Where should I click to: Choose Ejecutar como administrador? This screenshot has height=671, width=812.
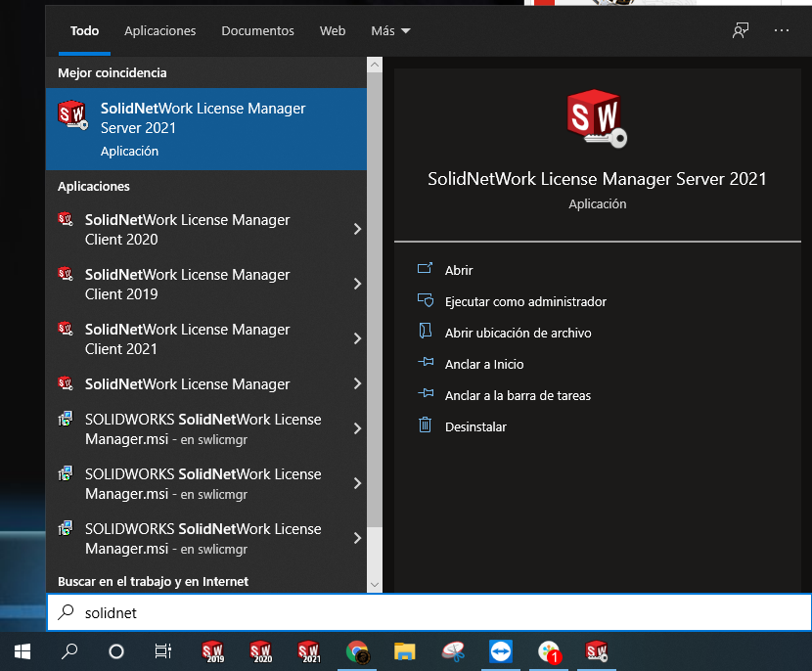pos(525,302)
